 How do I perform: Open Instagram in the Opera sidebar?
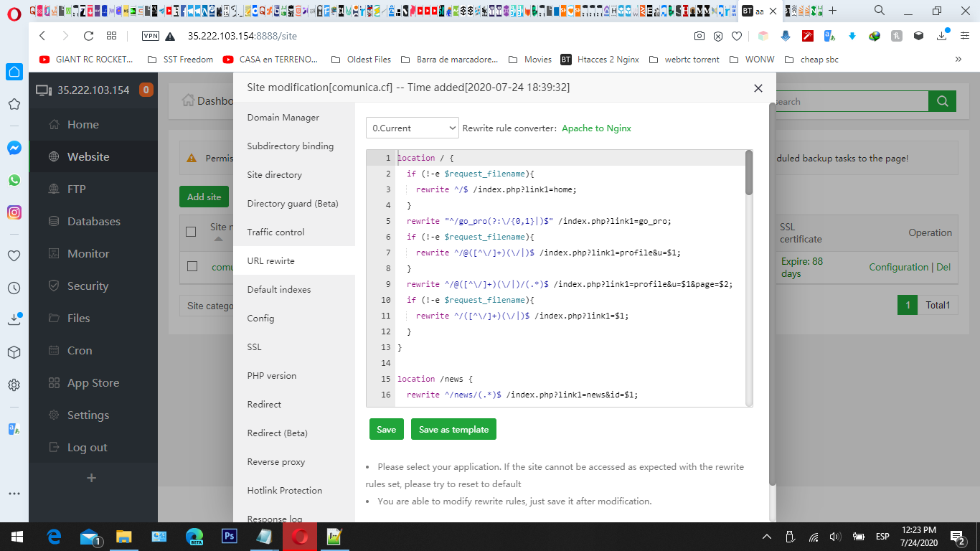coord(14,212)
